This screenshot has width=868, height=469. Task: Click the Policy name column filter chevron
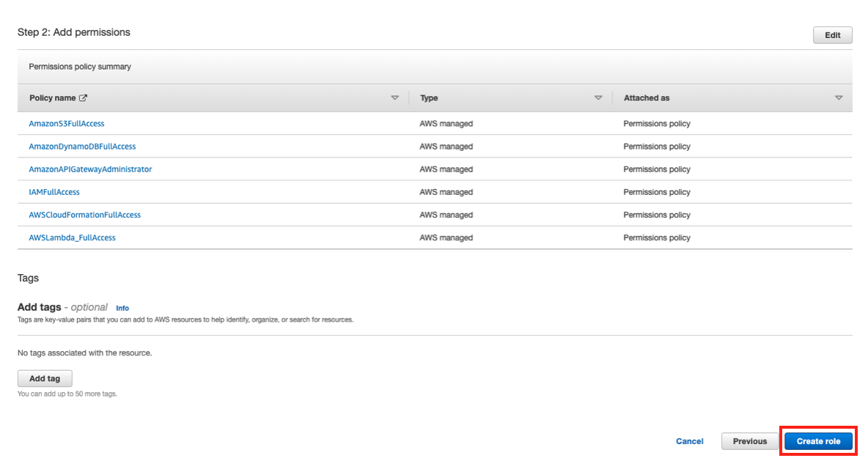(x=394, y=97)
